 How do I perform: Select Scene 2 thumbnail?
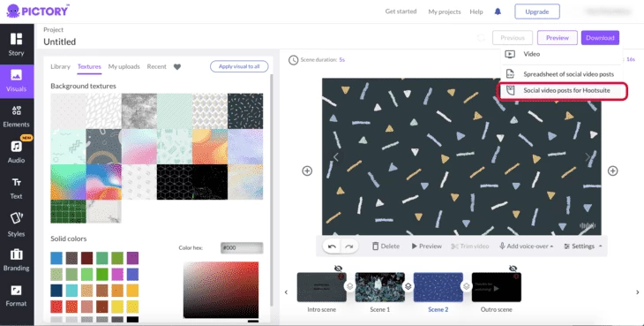tap(438, 287)
